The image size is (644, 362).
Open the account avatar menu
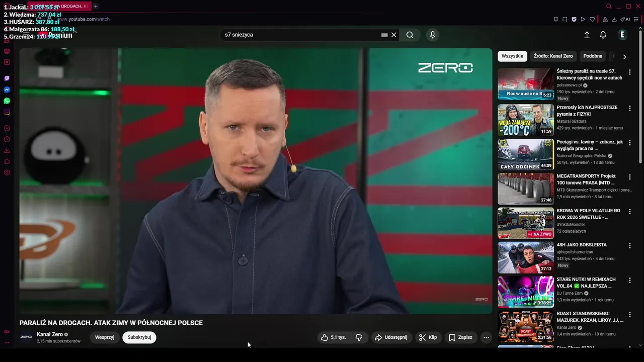pyautogui.click(x=622, y=35)
